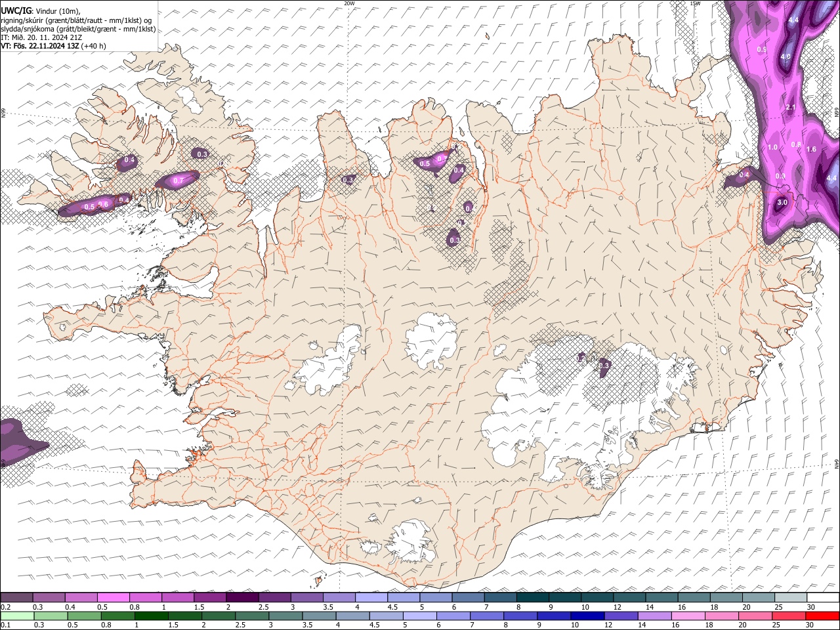Click the '15W' longitude label

(x=695, y=3)
